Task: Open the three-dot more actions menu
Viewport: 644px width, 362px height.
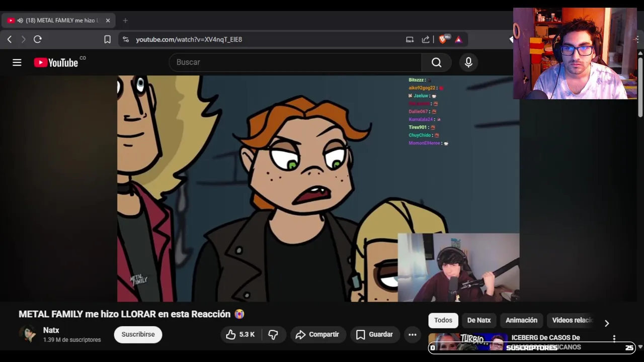Action: point(413,334)
